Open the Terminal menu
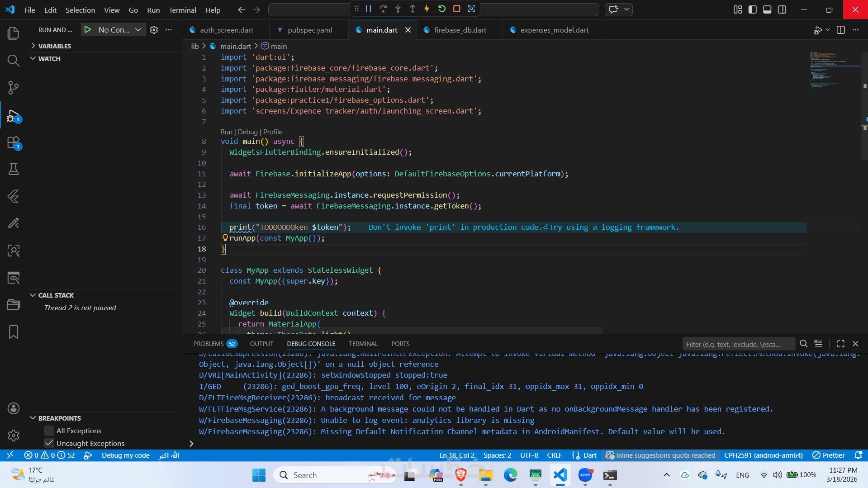This screenshot has width=868, height=488. [182, 10]
